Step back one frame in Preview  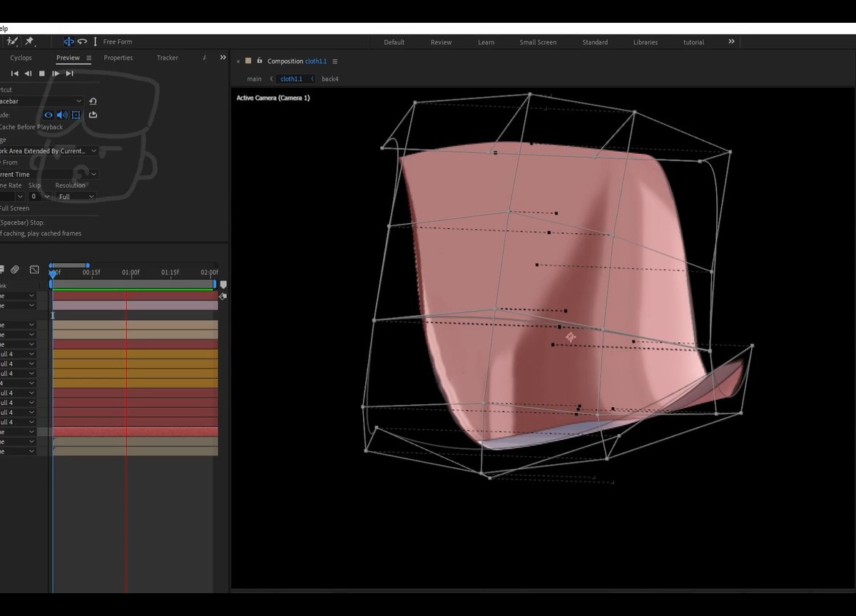coord(28,73)
